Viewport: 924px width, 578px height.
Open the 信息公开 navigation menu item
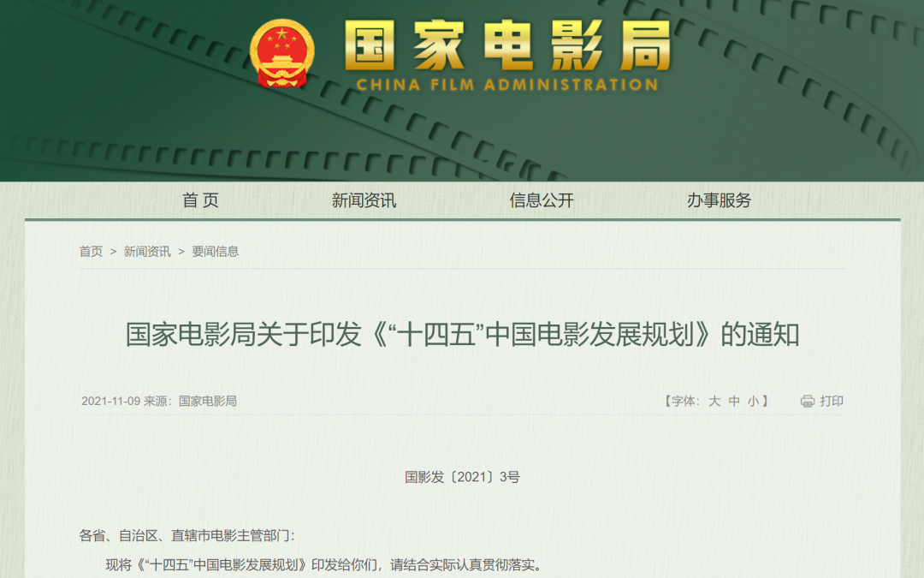click(542, 200)
